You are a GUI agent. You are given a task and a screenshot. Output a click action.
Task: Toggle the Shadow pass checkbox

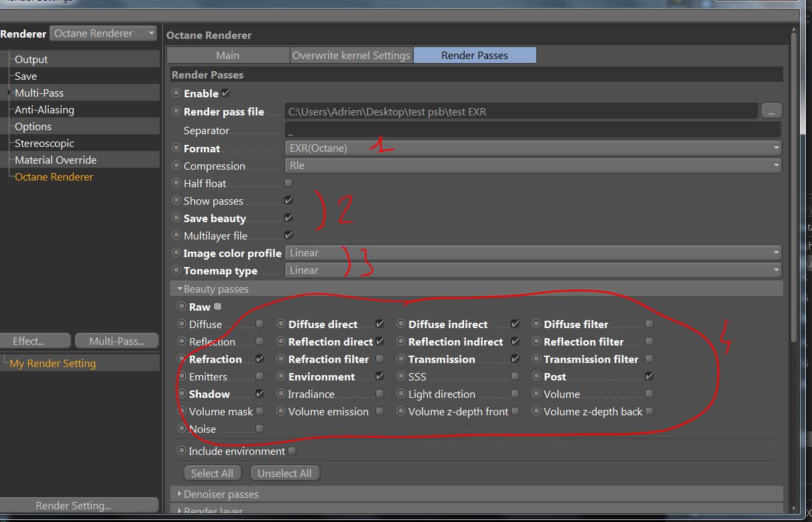tap(260, 393)
